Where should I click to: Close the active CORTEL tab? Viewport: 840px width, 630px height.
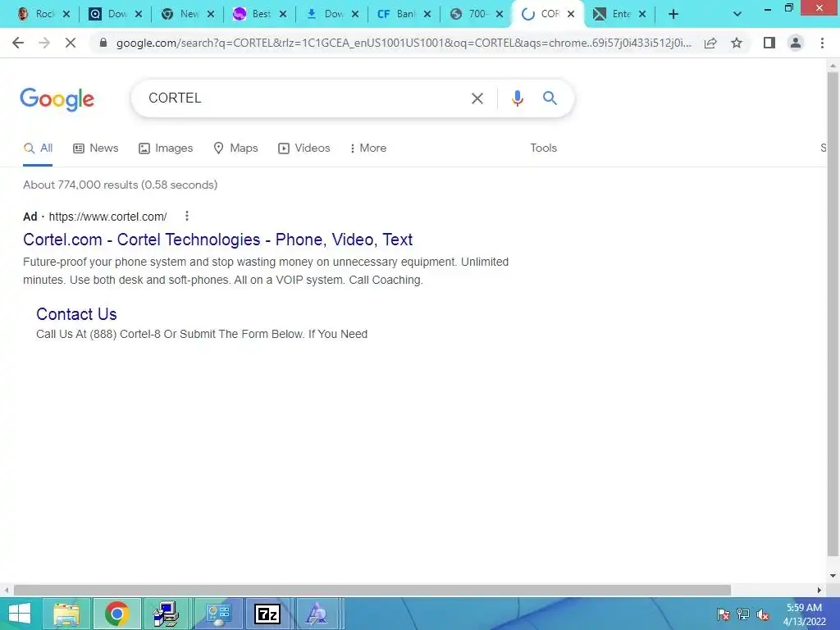coord(571,14)
